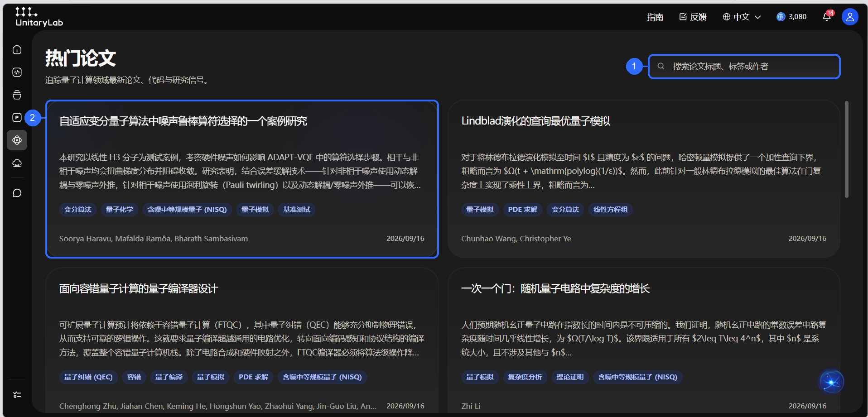Viewport: 868px width, 417px height.
Task: Open the notifications bell
Action: (x=827, y=17)
